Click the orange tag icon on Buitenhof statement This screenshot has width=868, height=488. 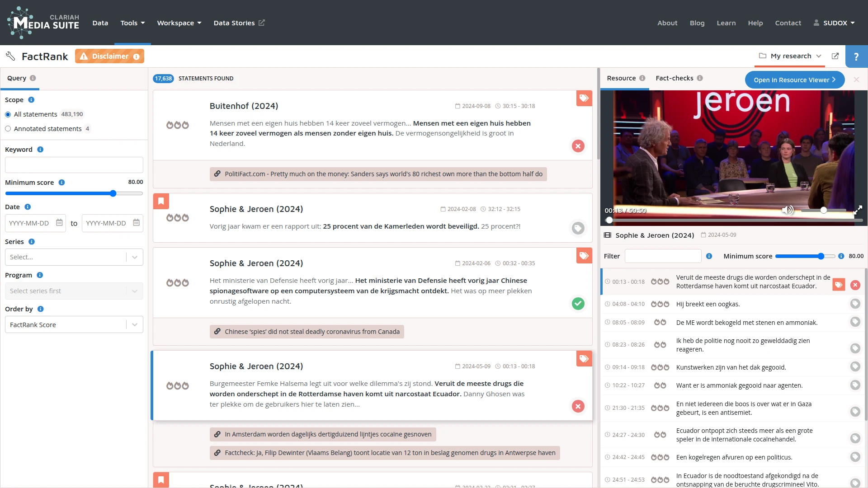point(584,98)
